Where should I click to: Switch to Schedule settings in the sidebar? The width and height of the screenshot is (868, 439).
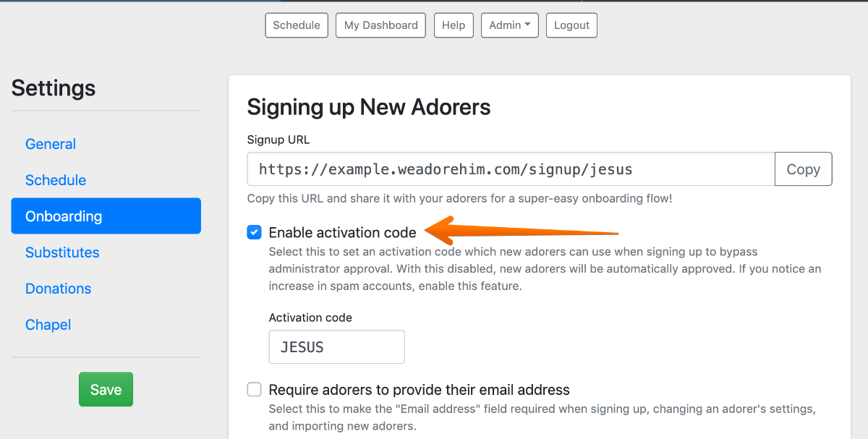pyautogui.click(x=56, y=180)
